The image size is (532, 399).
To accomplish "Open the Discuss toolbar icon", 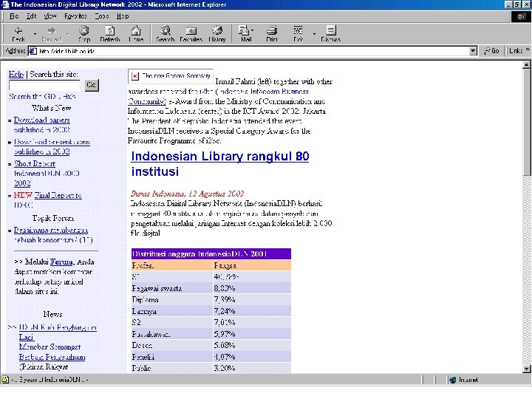I will 331,34.
